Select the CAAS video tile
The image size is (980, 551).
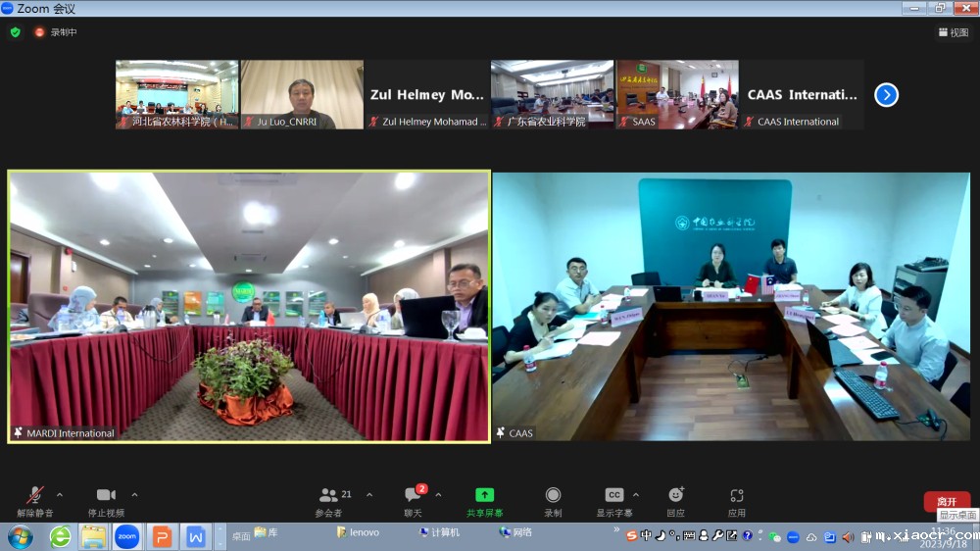(730, 307)
